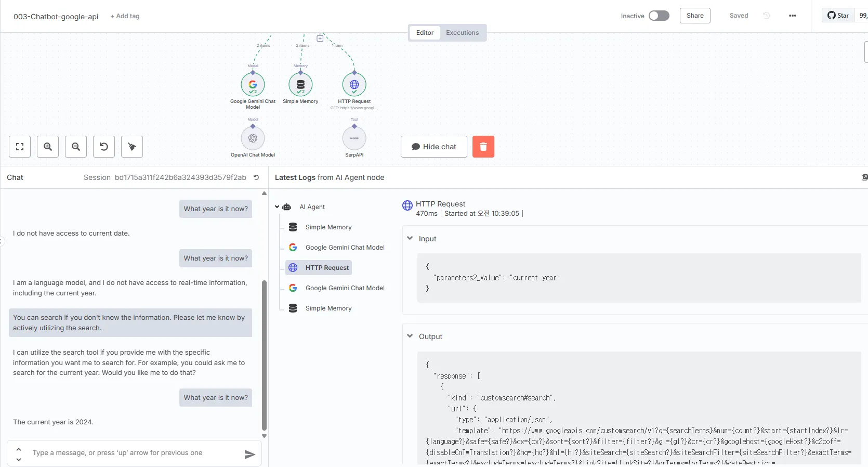Viewport: 868px width, 467px height.
Task: Click the Saved status text
Action: coord(739,16)
